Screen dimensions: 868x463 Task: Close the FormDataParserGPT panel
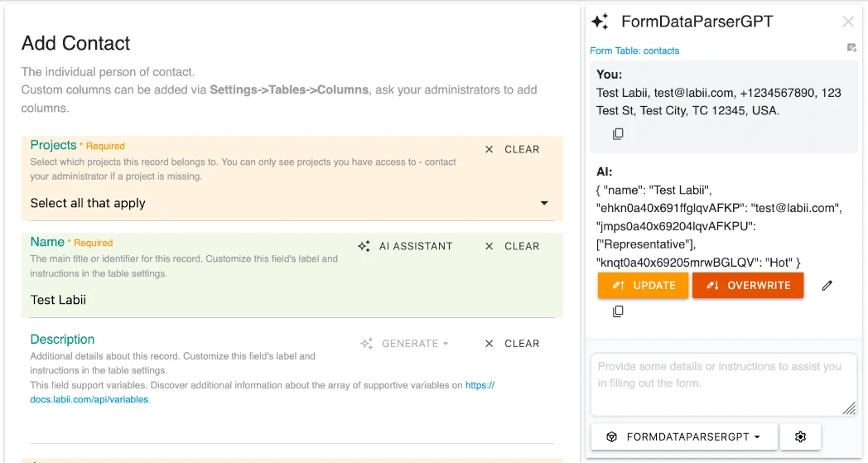[x=848, y=22]
